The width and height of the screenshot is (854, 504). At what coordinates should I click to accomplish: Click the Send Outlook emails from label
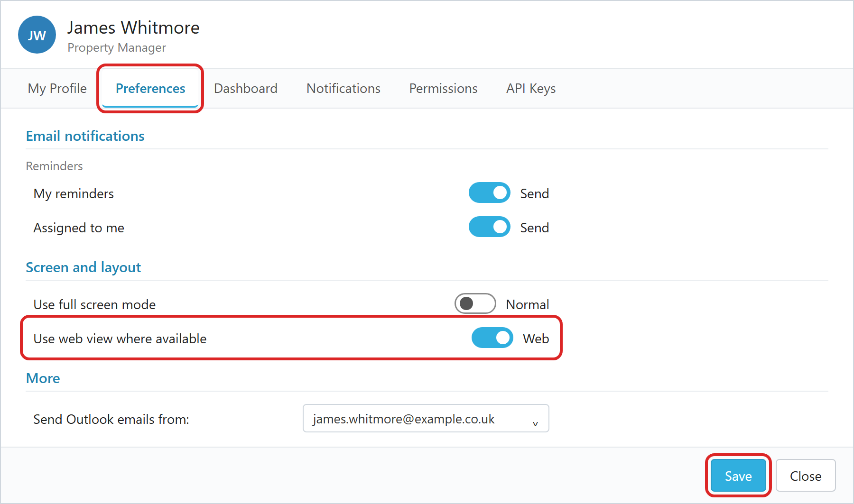[x=111, y=419]
